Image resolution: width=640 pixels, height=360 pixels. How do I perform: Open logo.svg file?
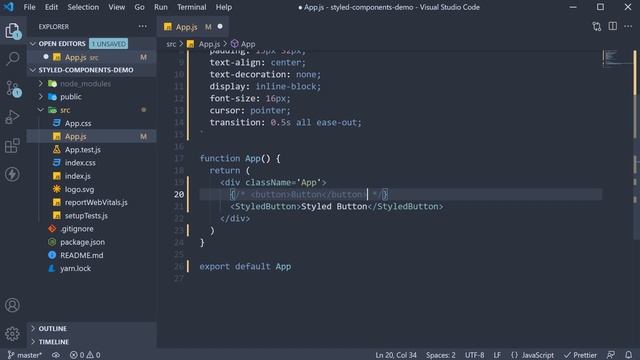coord(79,189)
